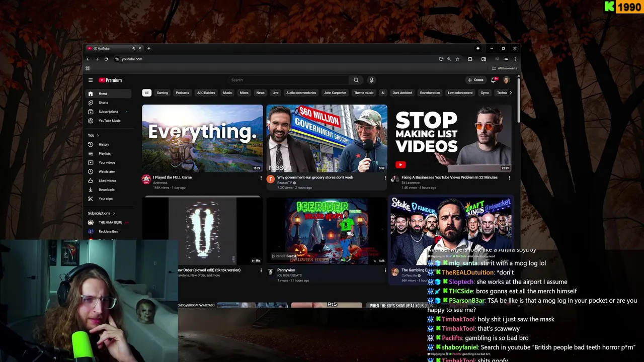
Task: Open options for the New Order mix
Action: pos(261,270)
